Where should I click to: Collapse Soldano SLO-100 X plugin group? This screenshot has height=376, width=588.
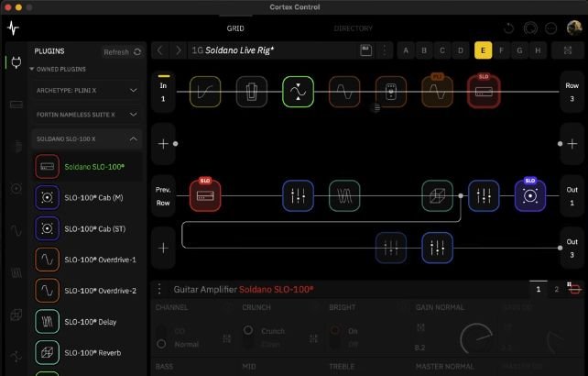[87, 139]
